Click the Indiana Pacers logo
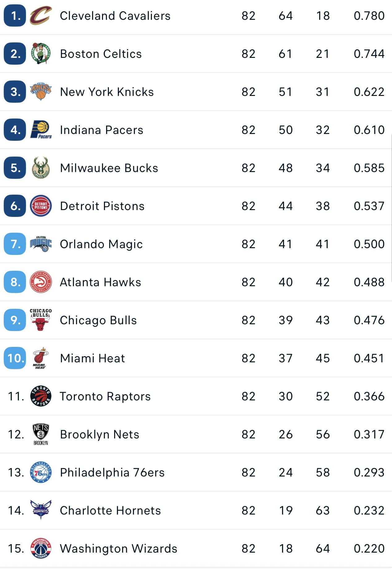Viewport: 392px width, 569px height. (x=41, y=130)
